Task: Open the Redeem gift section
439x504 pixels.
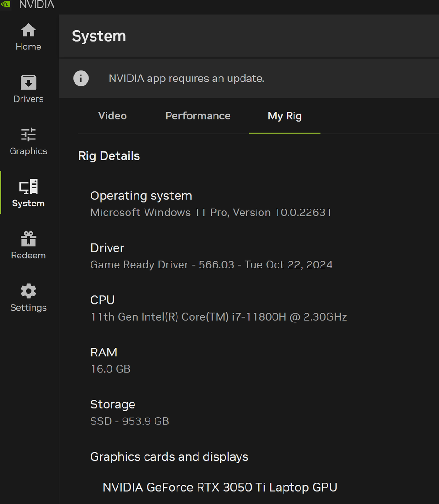Action: (x=28, y=246)
